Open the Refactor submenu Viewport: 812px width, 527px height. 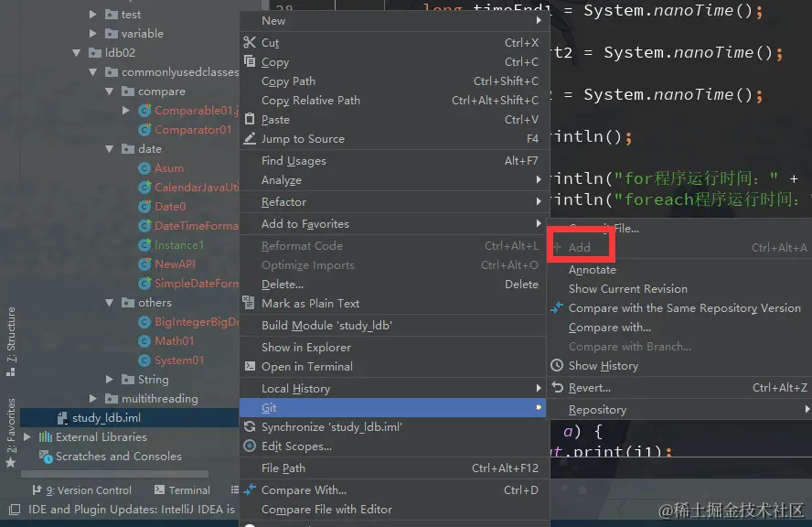(x=393, y=202)
